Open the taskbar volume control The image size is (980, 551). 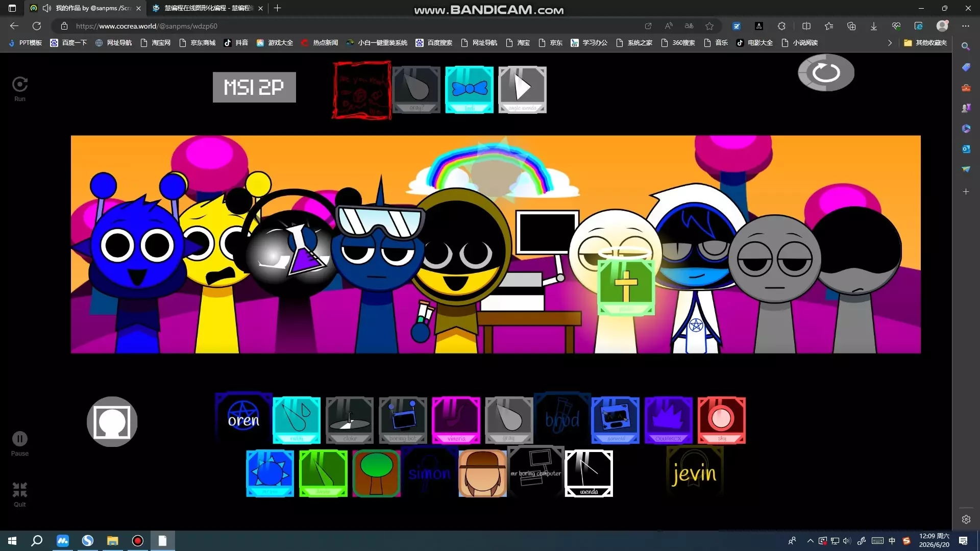pyautogui.click(x=847, y=541)
